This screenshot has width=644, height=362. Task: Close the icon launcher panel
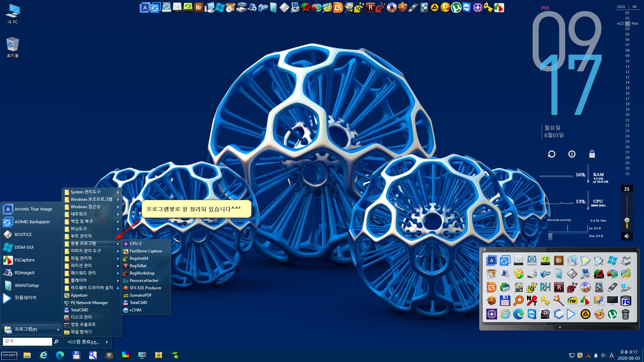coord(485,250)
